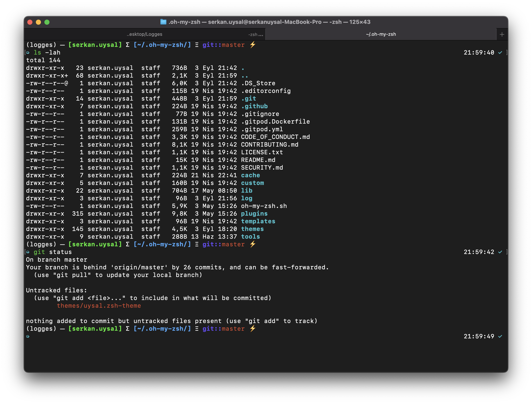Click the .gitpod.yml entry
532x404 pixels.
262,129
